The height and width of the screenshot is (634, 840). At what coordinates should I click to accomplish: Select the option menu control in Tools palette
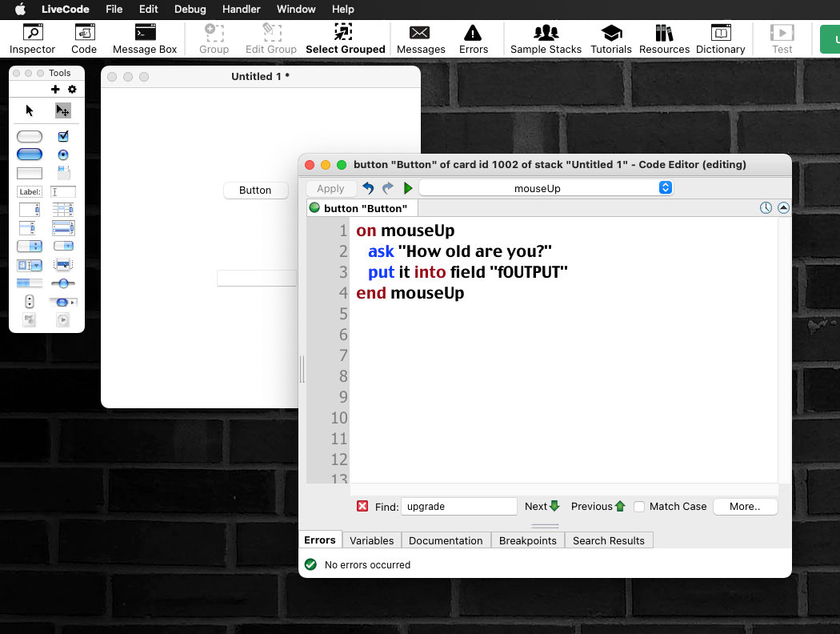pyautogui.click(x=30, y=246)
